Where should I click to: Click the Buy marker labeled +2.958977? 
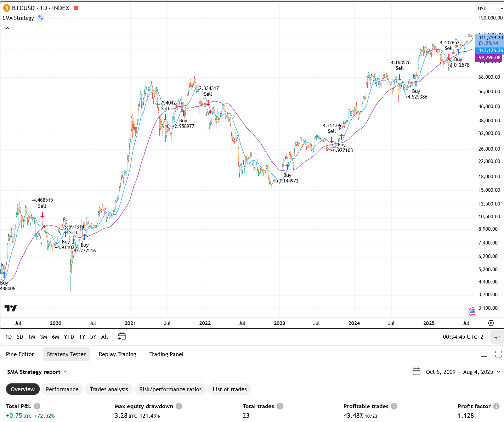click(183, 113)
